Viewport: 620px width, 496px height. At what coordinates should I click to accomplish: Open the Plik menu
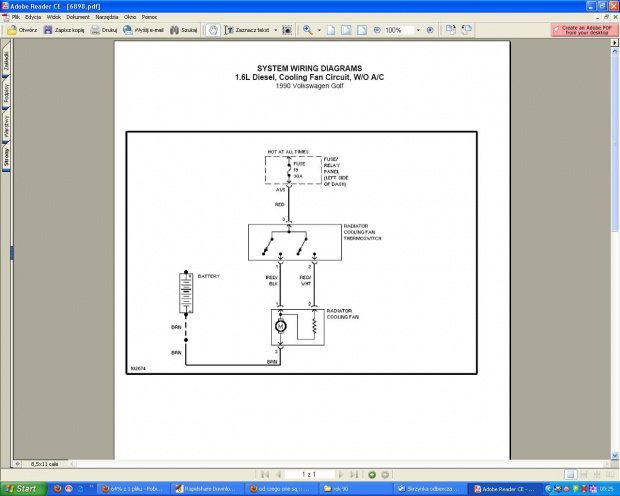tap(15, 17)
